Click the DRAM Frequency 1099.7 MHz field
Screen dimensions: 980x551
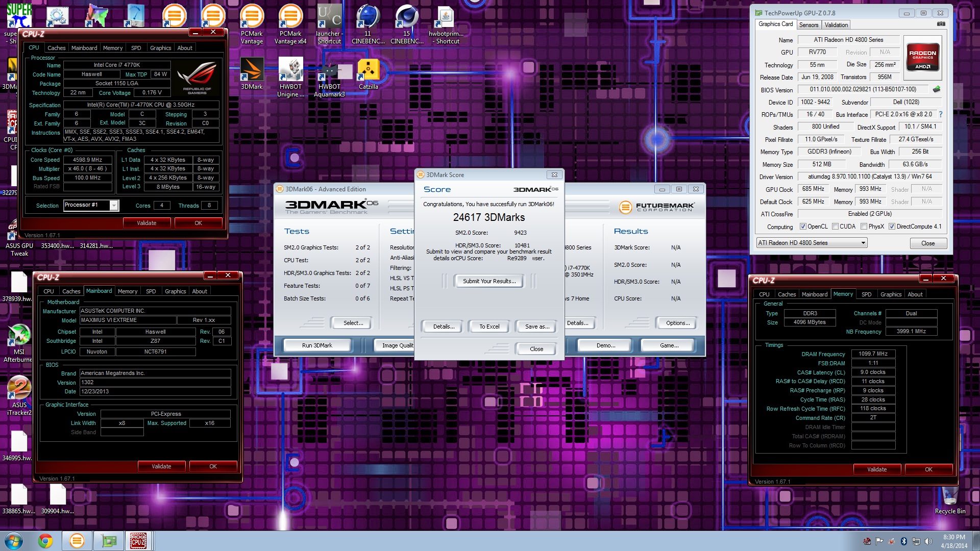coord(873,354)
